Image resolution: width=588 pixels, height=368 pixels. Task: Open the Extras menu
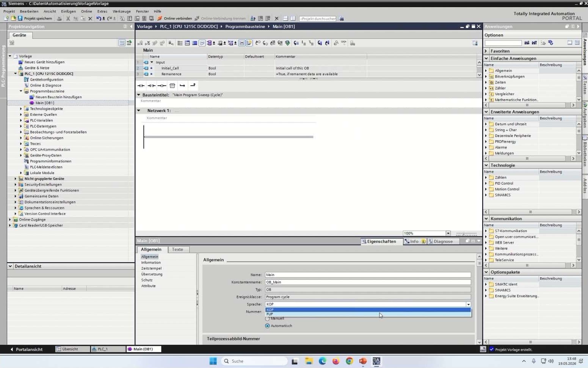tap(102, 11)
